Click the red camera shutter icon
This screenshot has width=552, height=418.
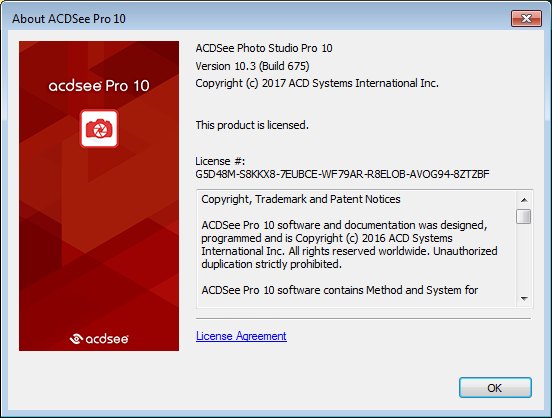pyautogui.click(x=99, y=129)
